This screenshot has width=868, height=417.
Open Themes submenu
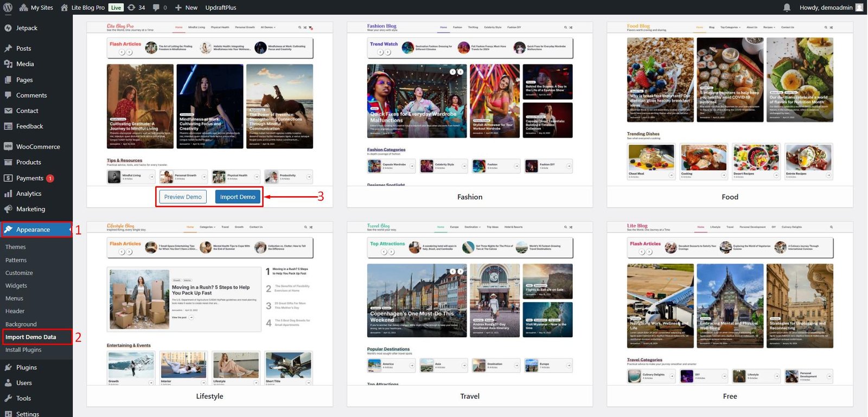16,247
